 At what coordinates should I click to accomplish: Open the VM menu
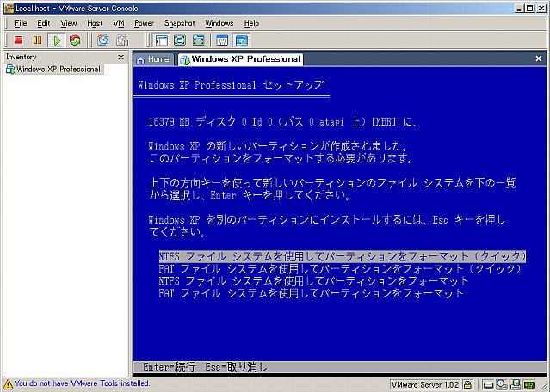pos(119,23)
